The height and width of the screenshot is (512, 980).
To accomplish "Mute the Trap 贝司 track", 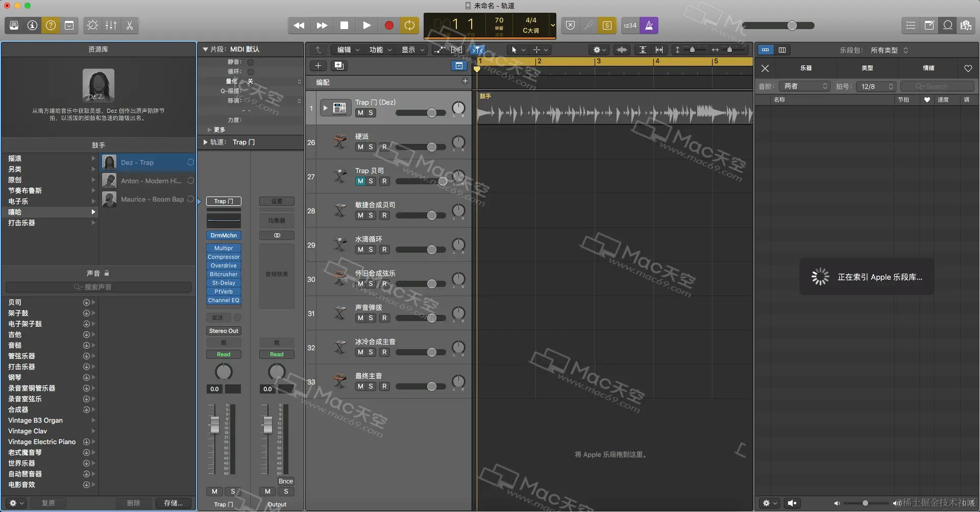I will tap(360, 181).
